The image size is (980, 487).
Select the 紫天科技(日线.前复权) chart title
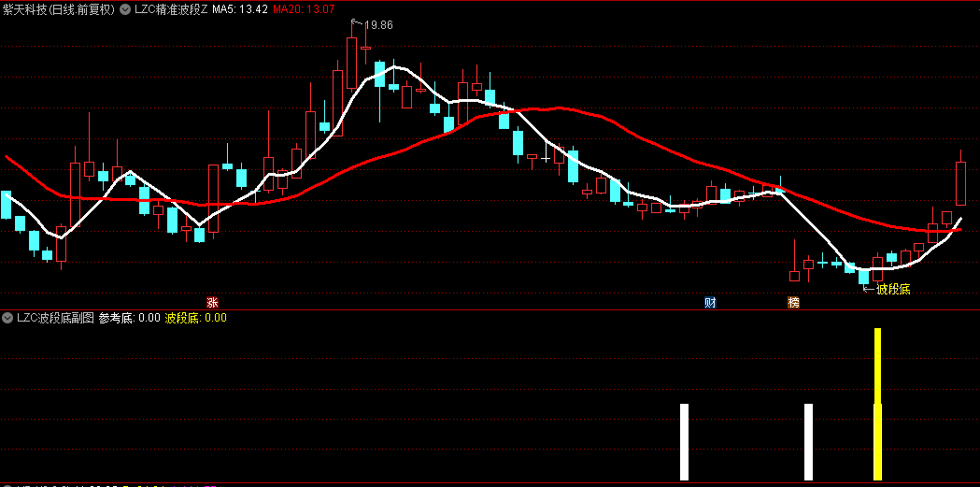[59, 10]
